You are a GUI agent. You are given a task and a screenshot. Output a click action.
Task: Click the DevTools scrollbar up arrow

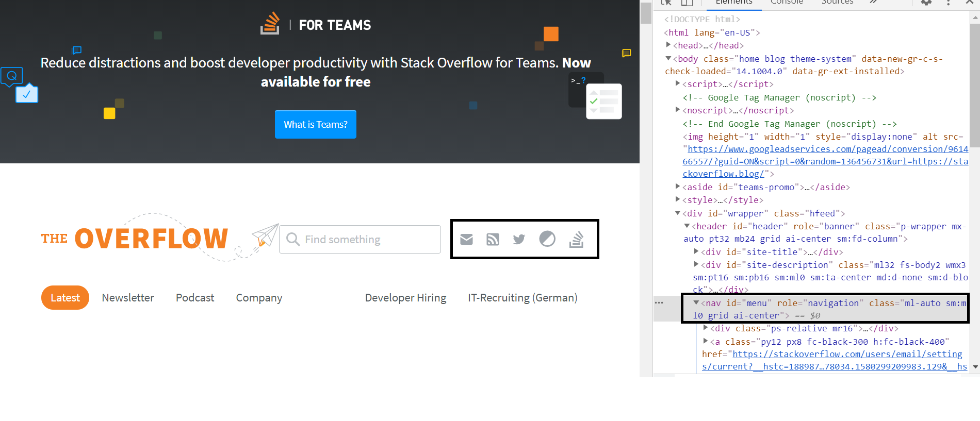(x=975, y=18)
